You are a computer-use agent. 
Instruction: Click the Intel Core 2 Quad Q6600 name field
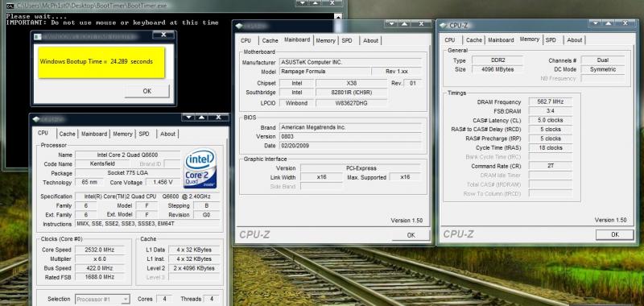coord(128,155)
